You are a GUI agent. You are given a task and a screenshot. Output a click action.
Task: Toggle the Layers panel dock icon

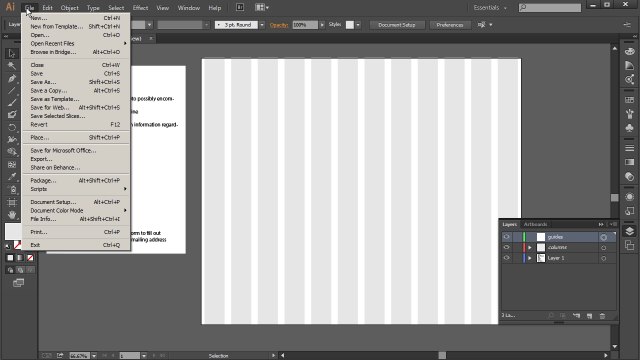click(629, 231)
